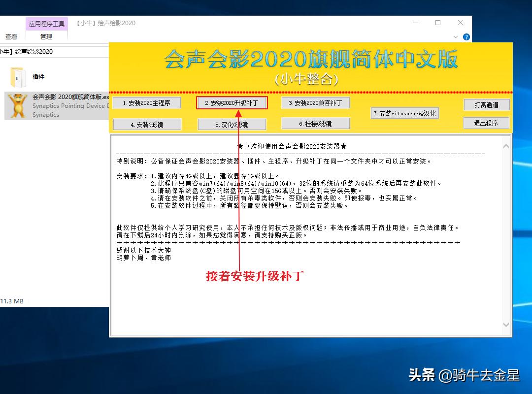Switch to the 查看 explorer tab
Screen dimensions: 532x394
click(x=11, y=36)
